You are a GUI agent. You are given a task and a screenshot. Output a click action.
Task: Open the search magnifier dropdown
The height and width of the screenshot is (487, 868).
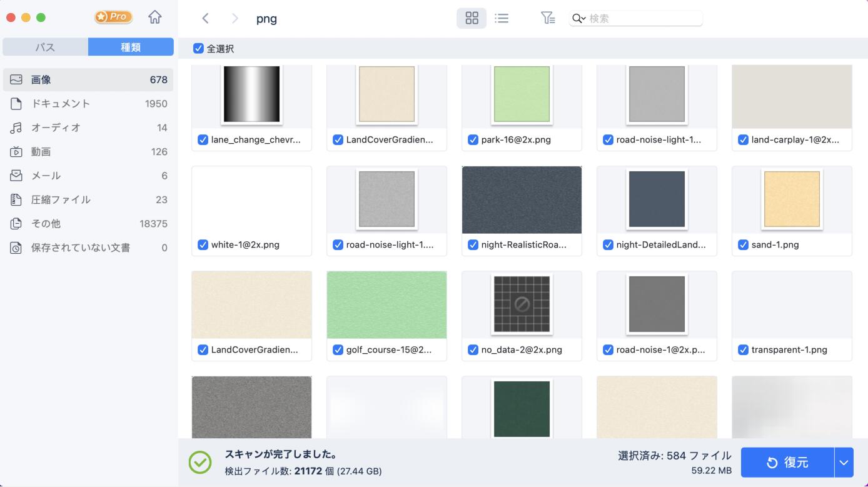click(x=578, y=18)
